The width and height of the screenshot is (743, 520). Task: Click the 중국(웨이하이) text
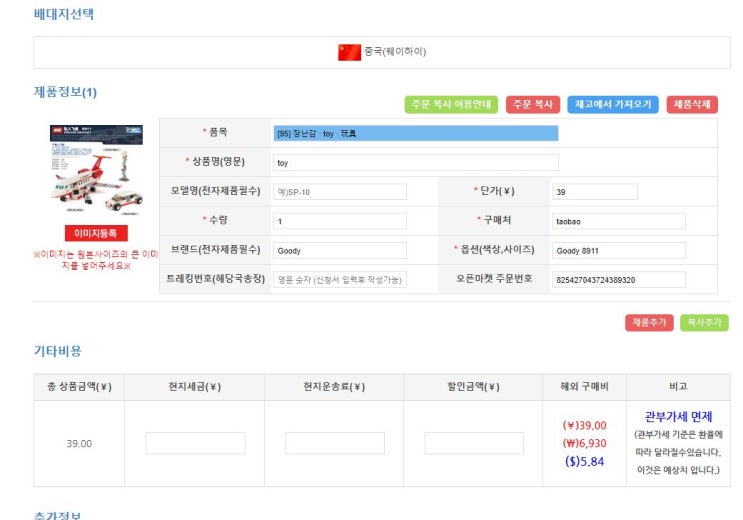395,51
